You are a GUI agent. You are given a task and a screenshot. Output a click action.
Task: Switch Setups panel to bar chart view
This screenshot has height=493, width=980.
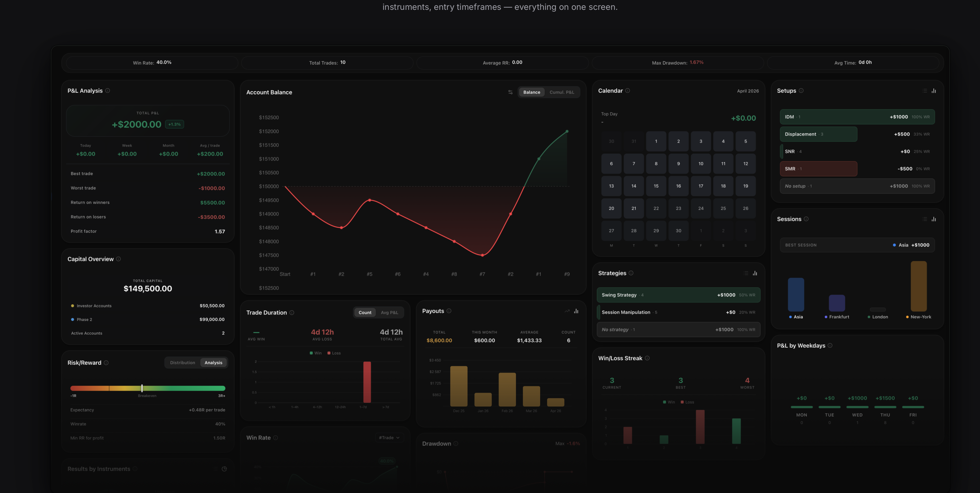coord(934,90)
